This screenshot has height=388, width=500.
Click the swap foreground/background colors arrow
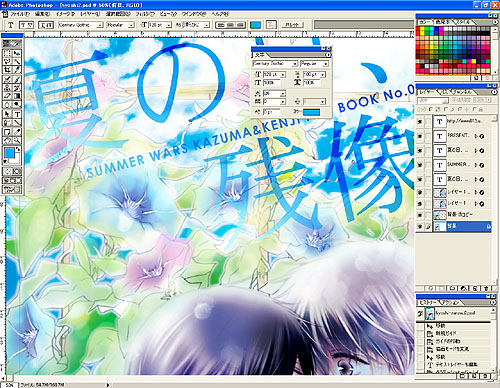18,150
